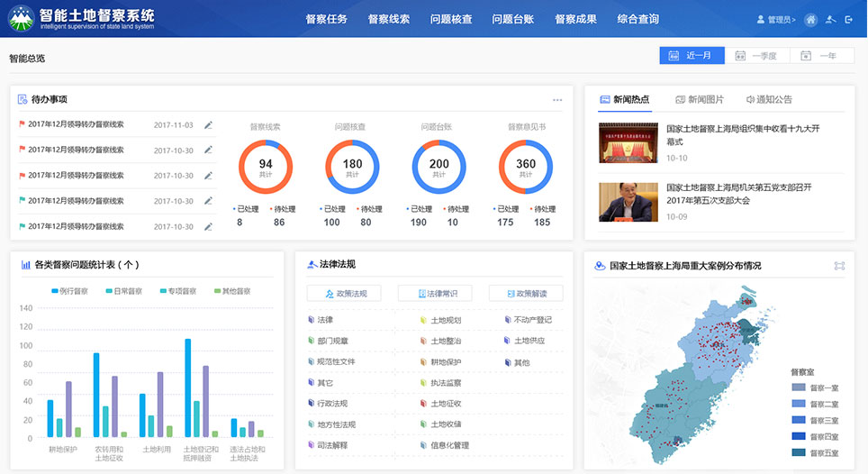The image size is (868, 474).
Task: Edit the 2017-11-03 to-do item
Action: [x=208, y=125]
